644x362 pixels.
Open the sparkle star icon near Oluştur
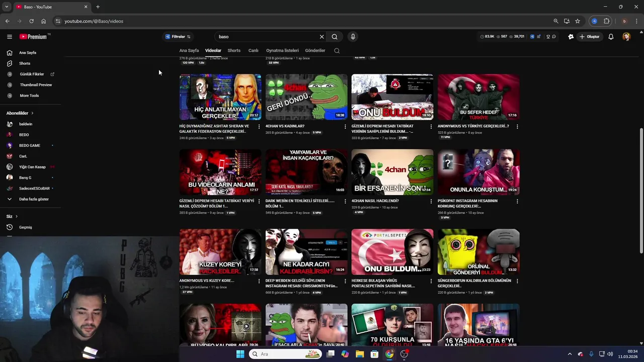pyautogui.click(x=571, y=37)
